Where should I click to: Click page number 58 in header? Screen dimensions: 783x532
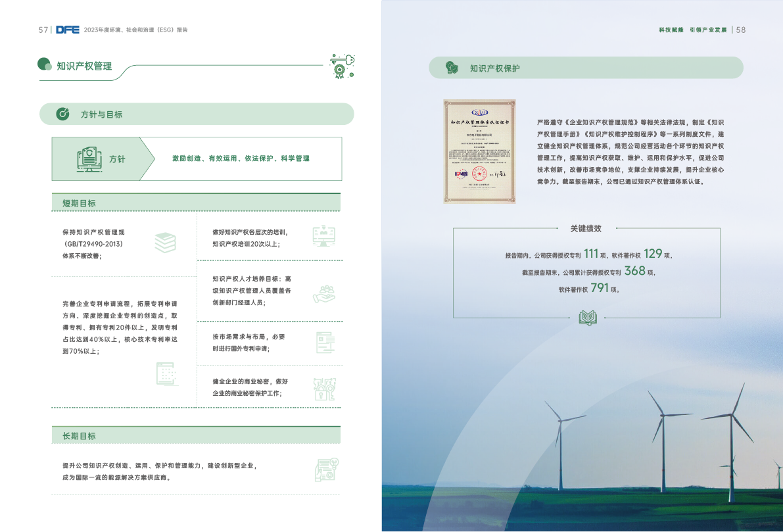click(741, 30)
